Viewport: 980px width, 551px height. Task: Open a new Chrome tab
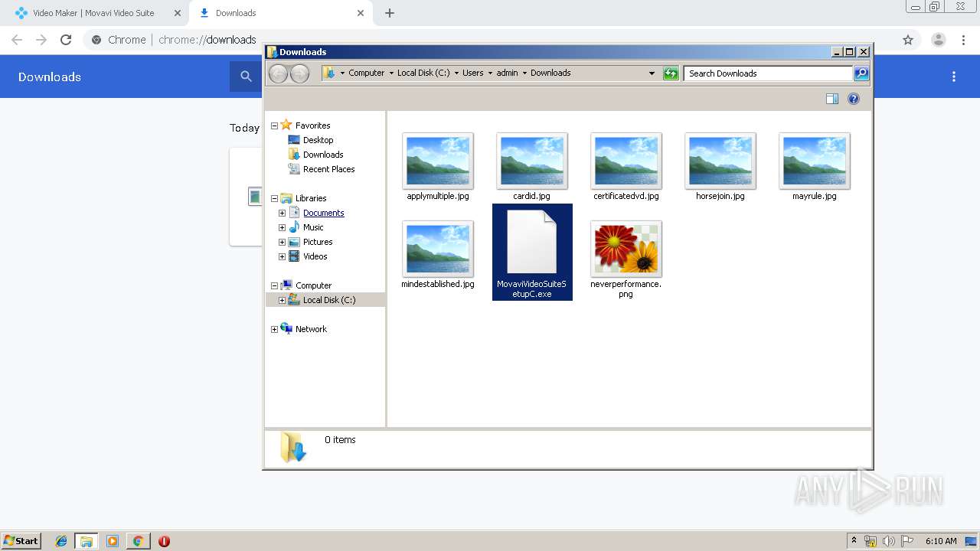tap(390, 13)
